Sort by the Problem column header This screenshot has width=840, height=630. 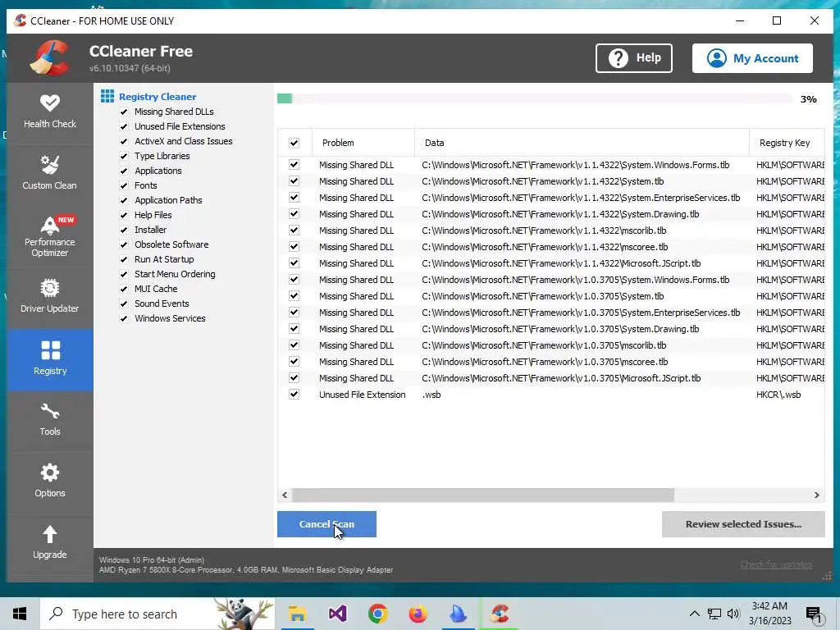pos(363,143)
